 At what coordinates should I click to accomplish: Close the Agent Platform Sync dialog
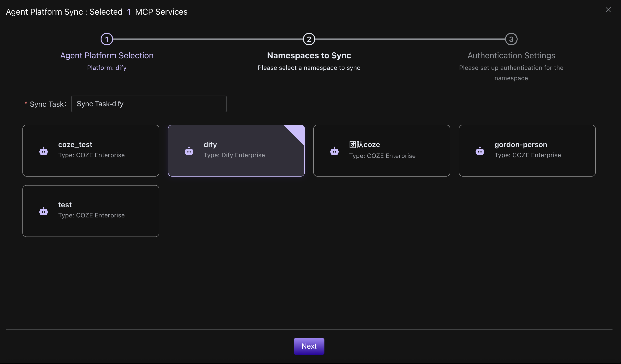(608, 10)
